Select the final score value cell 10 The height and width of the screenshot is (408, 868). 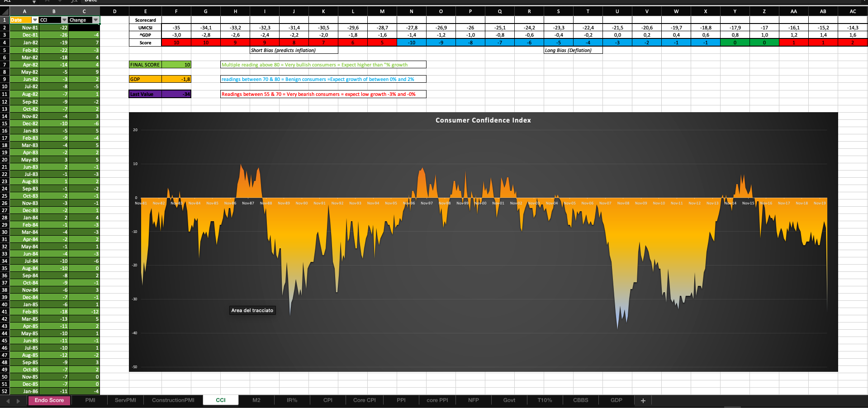click(x=176, y=65)
